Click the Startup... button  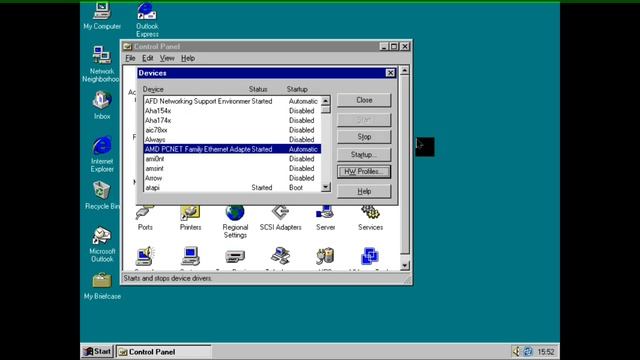coord(364,155)
